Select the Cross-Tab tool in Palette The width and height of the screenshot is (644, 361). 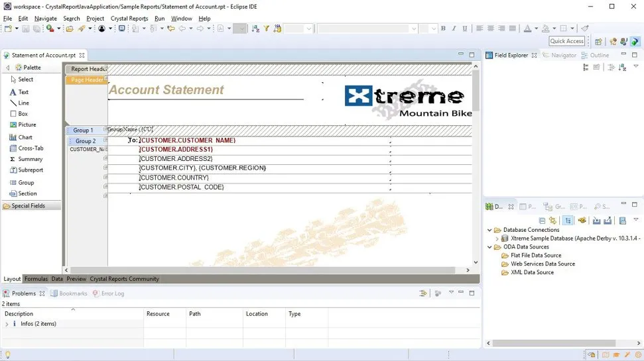tap(27, 148)
